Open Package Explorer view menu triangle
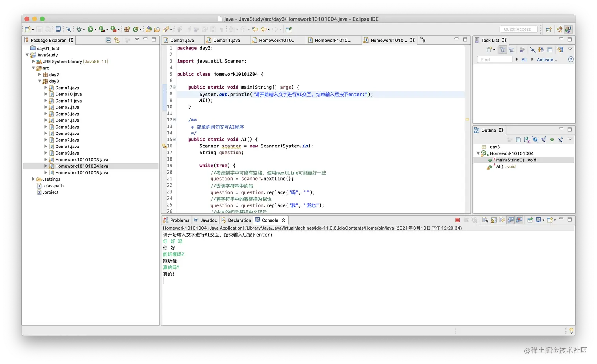The height and width of the screenshot is (364, 597). 137,39
